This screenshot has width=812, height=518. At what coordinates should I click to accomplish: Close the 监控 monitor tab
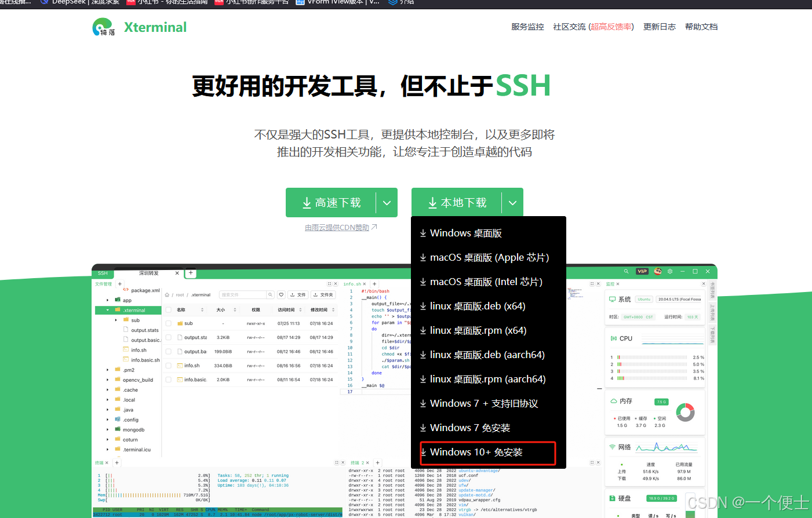point(618,284)
